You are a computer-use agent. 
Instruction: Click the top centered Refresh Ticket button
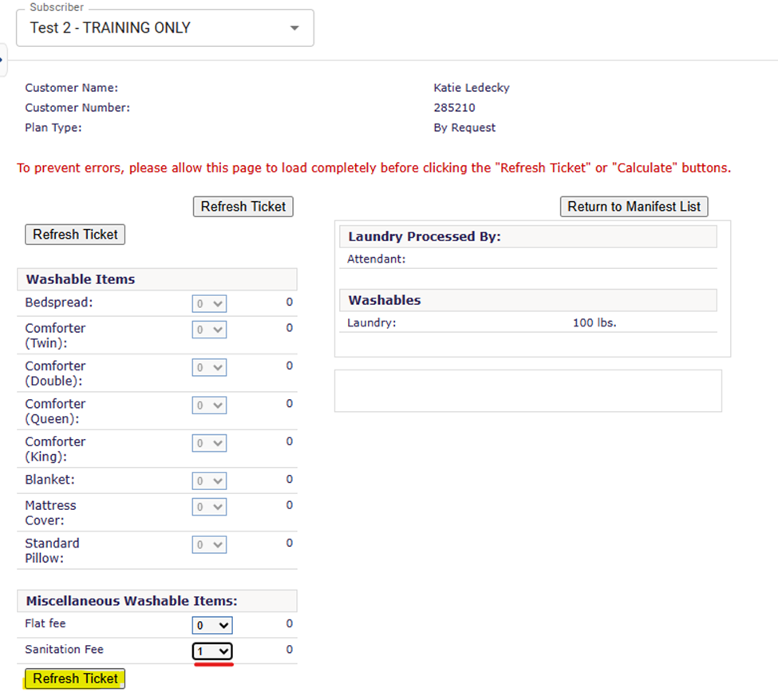tap(243, 207)
